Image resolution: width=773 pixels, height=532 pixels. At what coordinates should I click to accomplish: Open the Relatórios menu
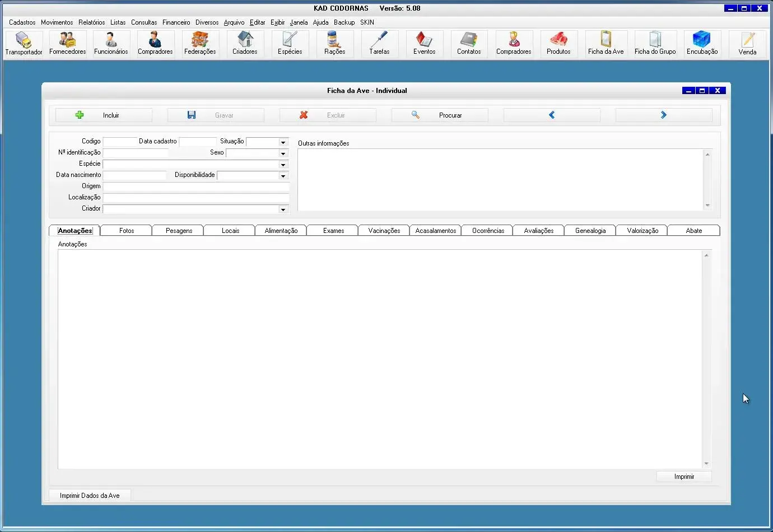91,22
